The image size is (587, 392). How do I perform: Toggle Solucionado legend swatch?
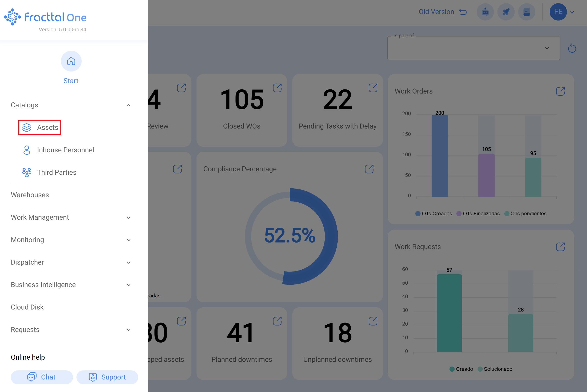point(480,369)
